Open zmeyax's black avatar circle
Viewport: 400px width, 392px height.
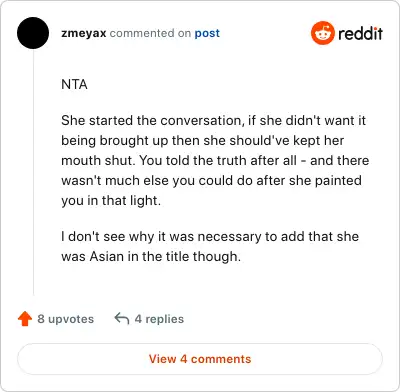click(33, 33)
